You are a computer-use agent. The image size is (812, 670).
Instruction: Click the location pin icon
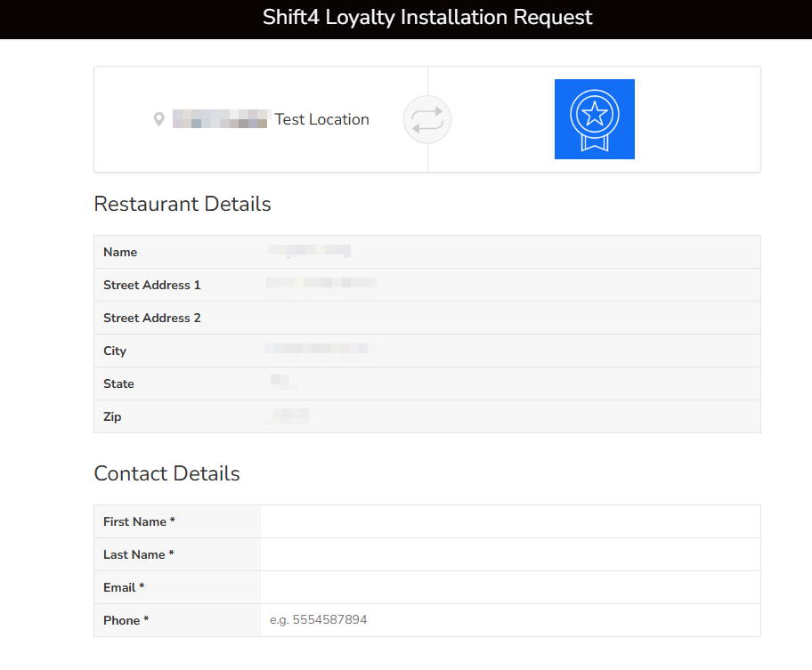pos(159,119)
